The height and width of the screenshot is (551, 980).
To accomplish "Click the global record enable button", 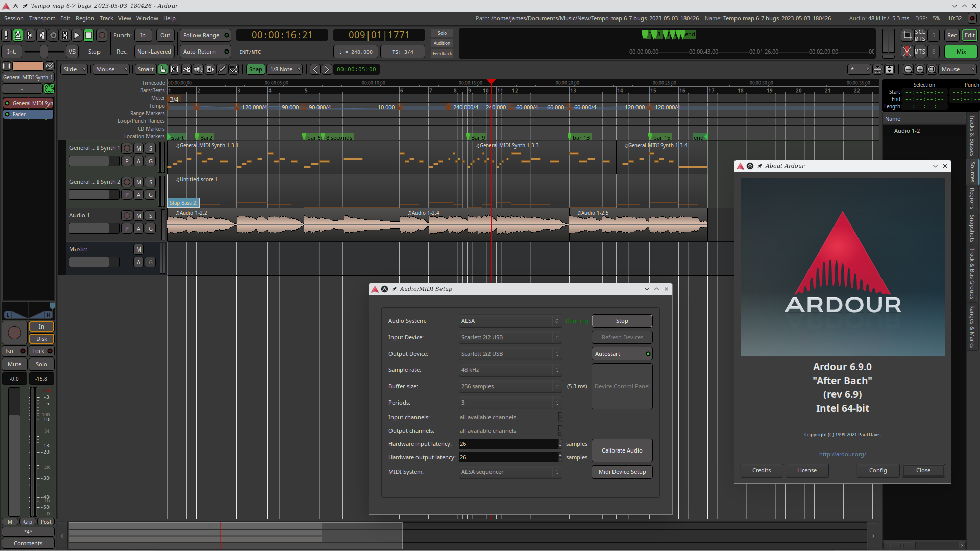I will (x=102, y=35).
